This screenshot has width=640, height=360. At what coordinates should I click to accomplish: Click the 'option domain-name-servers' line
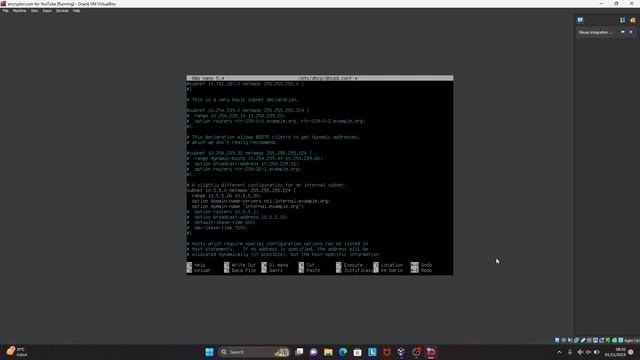pos(261,201)
